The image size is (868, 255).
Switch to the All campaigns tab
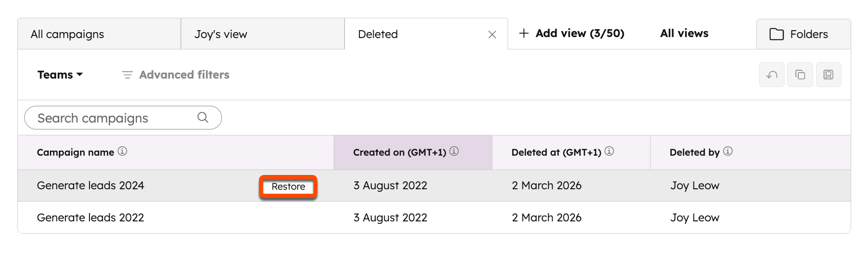click(x=68, y=34)
